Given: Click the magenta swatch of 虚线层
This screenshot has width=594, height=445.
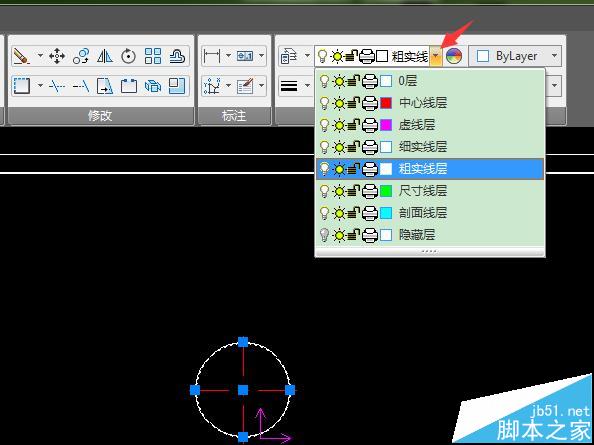Looking at the screenshot, I should [386, 125].
